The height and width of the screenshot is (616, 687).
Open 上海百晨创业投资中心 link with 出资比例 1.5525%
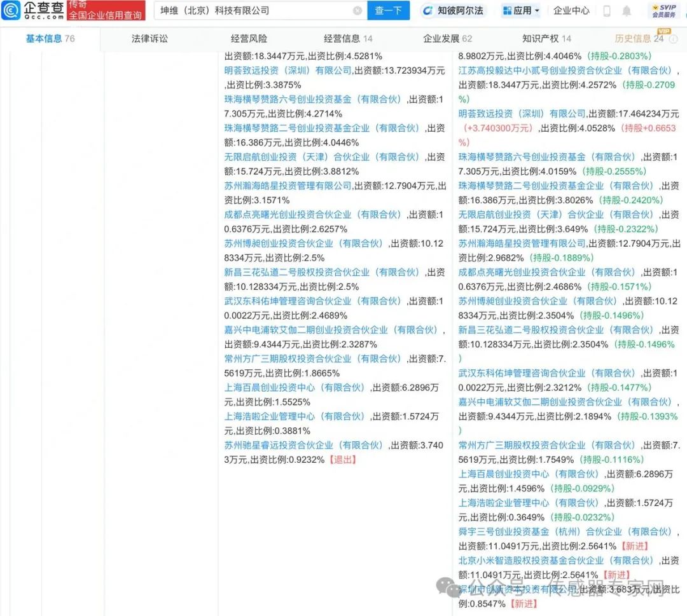[295, 387]
